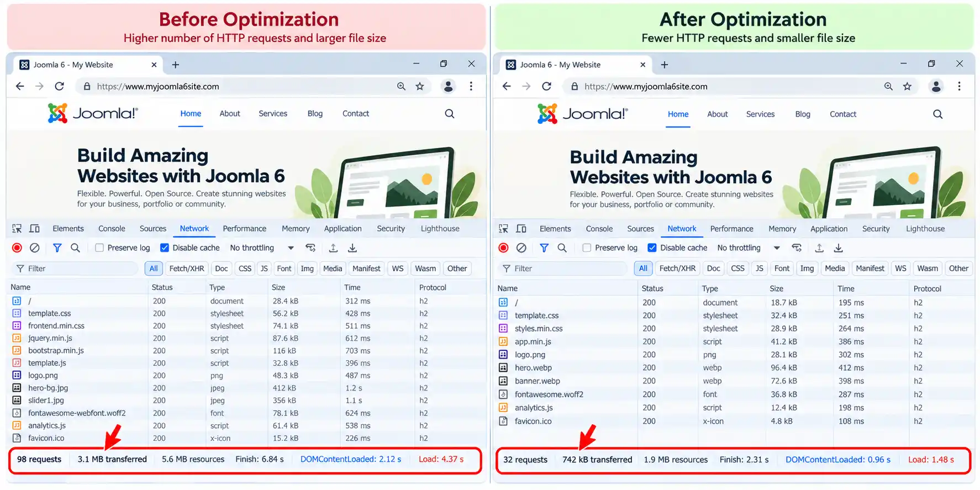Toggle the JS filter in left DevTools
The image size is (980, 490).
pos(264,268)
